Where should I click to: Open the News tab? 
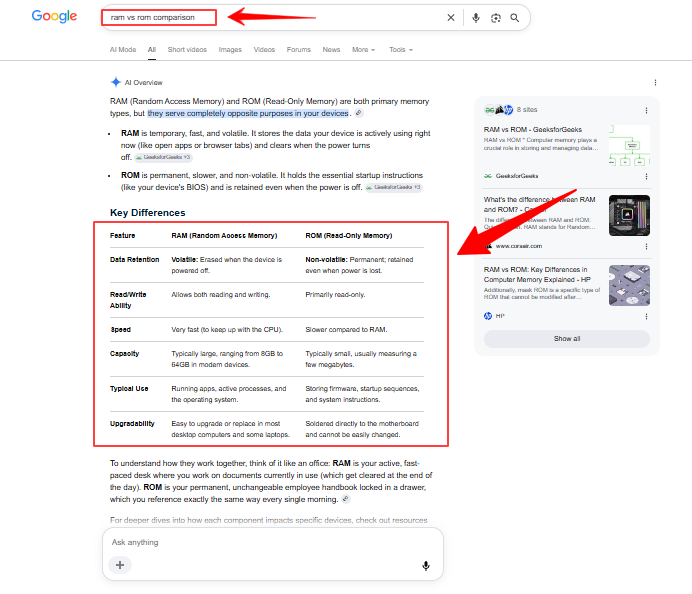[x=331, y=50]
